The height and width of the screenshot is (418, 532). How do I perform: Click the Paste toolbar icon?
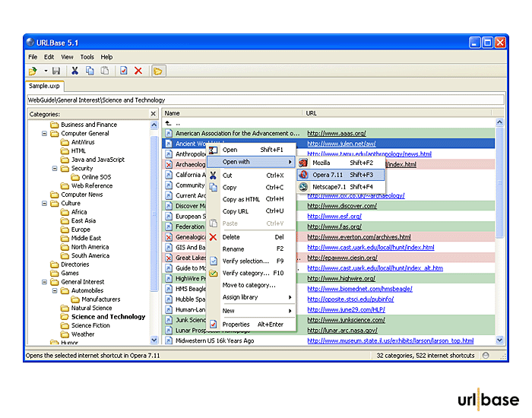105,71
